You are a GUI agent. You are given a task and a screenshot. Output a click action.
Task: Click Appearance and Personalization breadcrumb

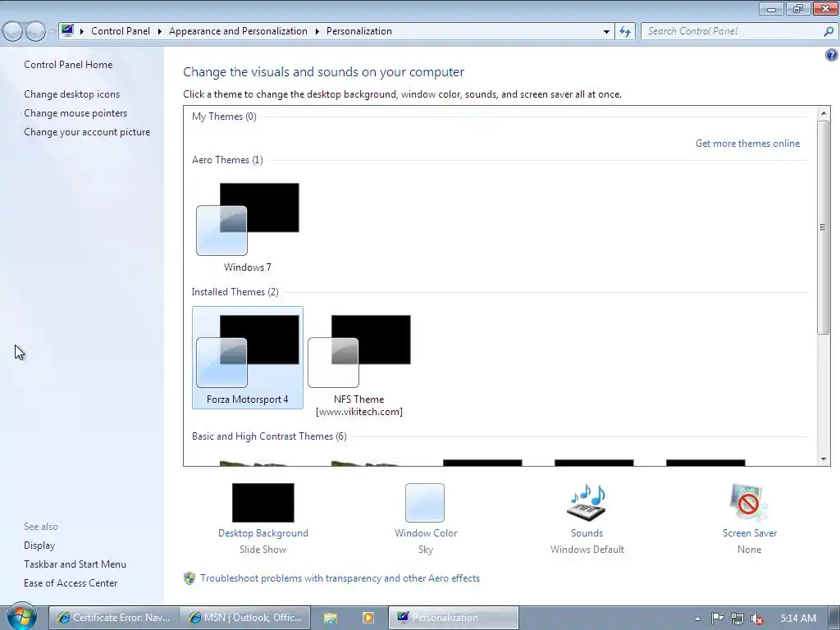[x=239, y=31]
